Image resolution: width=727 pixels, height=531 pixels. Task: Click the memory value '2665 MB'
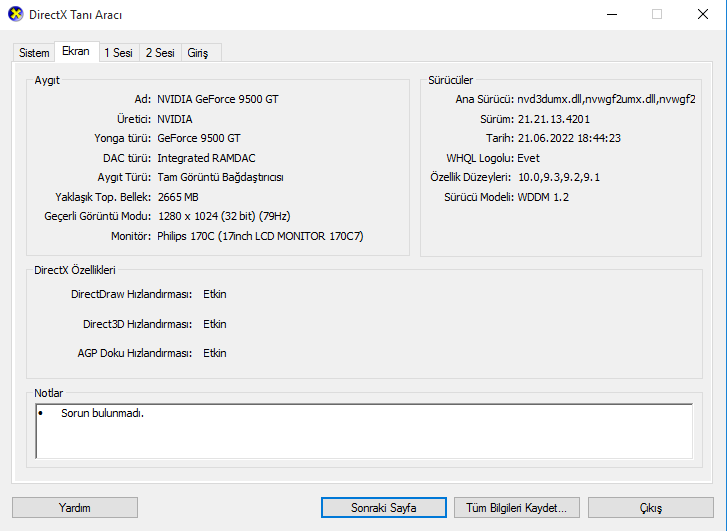[178, 197]
